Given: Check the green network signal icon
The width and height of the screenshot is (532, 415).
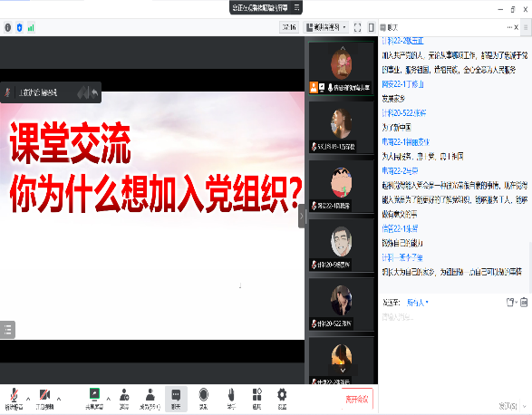Looking at the screenshot, I should (x=31, y=27).
